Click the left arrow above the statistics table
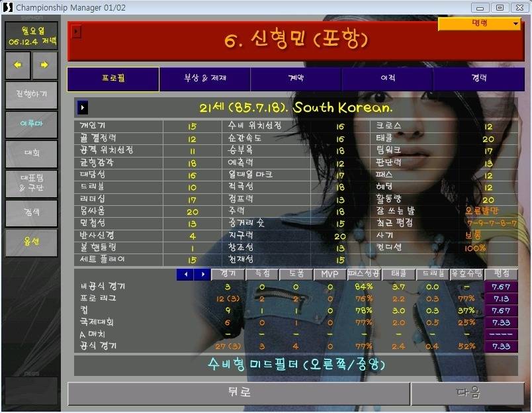The width and height of the screenshot is (532, 413). click(187, 273)
